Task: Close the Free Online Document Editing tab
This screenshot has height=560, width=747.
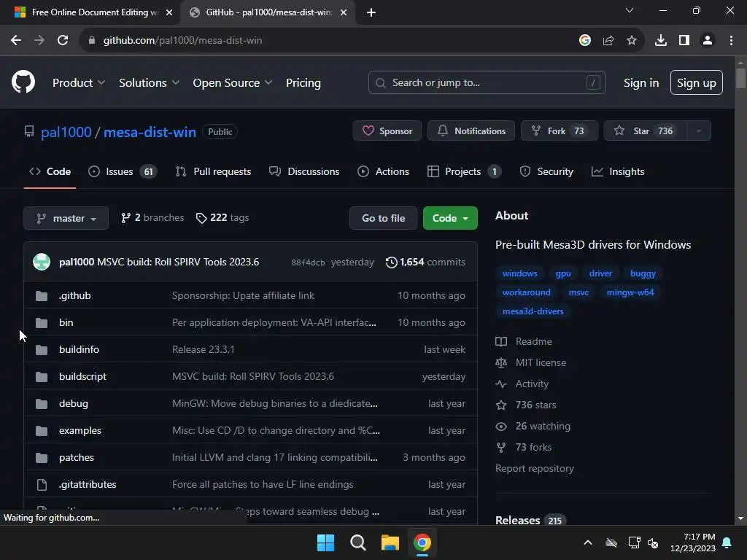Action: pyautogui.click(x=169, y=12)
